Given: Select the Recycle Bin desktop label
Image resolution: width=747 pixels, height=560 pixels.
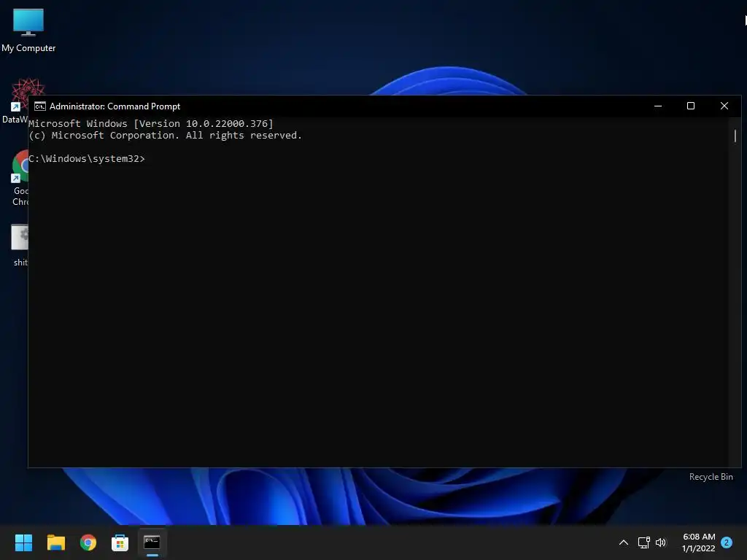Looking at the screenshot, I should (711, 477).
